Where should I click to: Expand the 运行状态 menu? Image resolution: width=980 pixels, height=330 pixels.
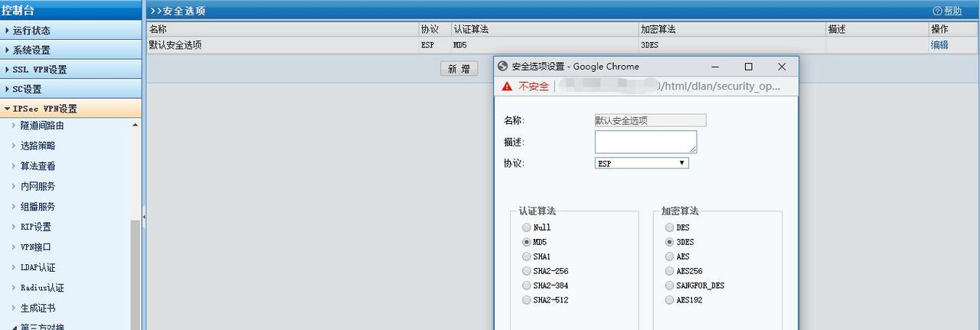click(70, 31)
